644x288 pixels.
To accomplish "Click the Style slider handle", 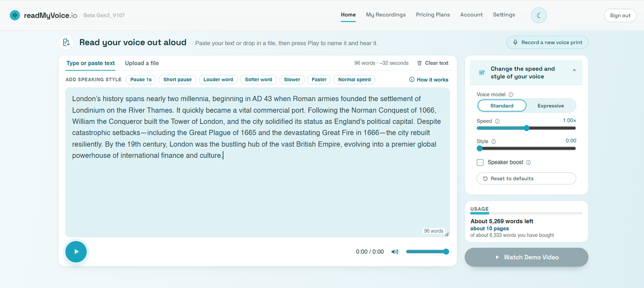I will pos(479,148).
